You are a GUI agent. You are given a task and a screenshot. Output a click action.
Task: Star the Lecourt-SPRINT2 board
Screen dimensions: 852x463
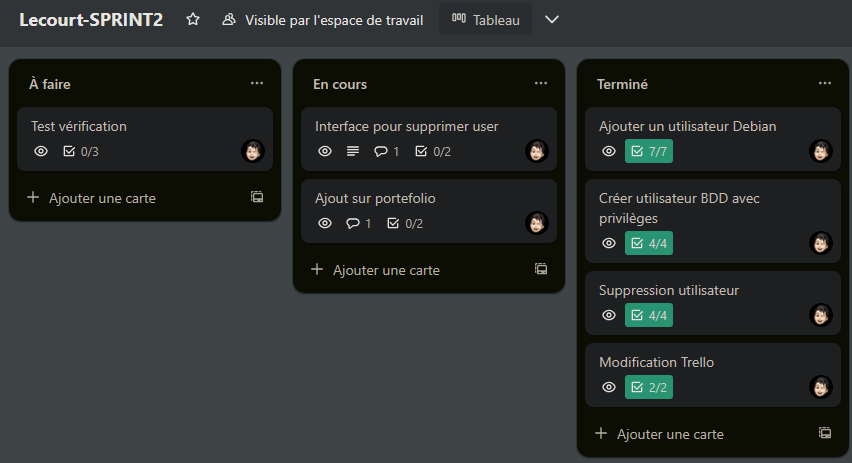tap(193, 20)
